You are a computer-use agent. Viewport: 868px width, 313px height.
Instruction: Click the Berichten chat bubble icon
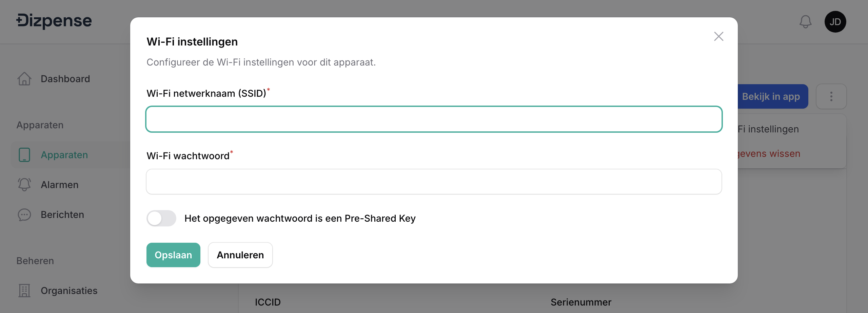click(x=24, y=215)
